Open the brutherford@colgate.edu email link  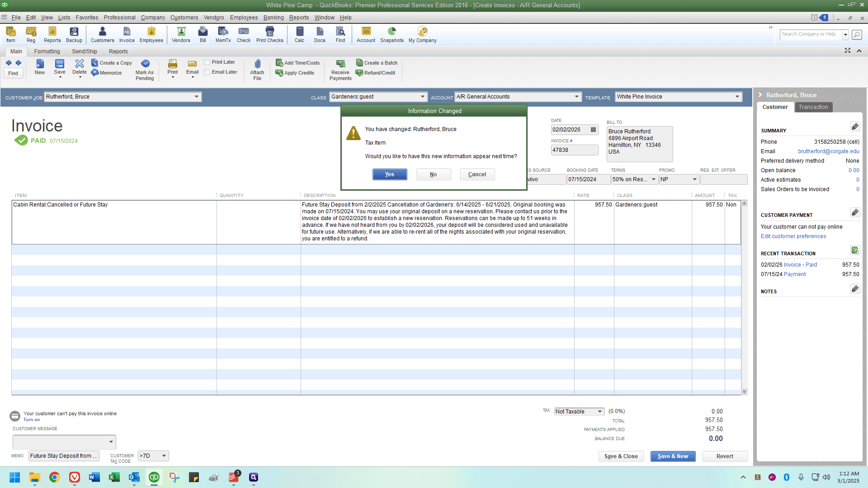pos(829,151)
